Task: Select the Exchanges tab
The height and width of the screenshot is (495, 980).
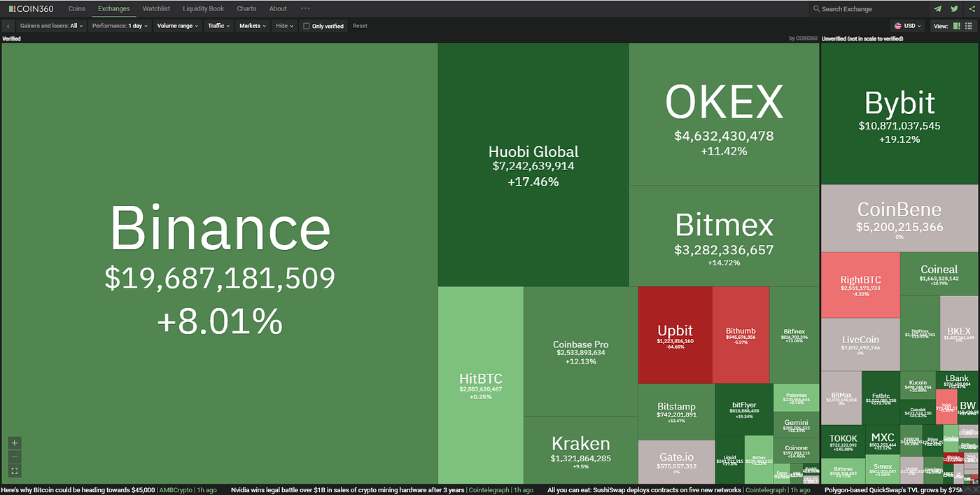Action: click(113, 8)
